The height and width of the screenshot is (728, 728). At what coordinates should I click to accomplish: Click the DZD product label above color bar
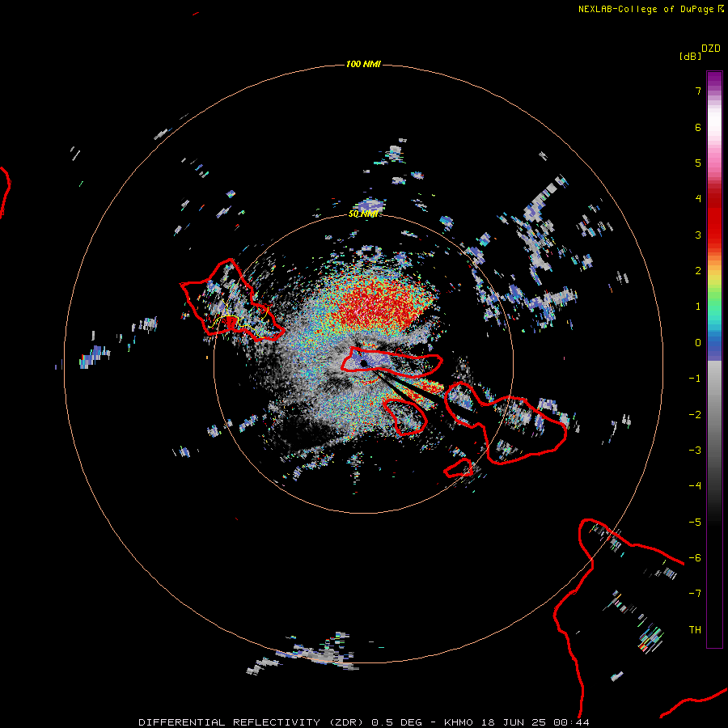click(x=711, y=49)
